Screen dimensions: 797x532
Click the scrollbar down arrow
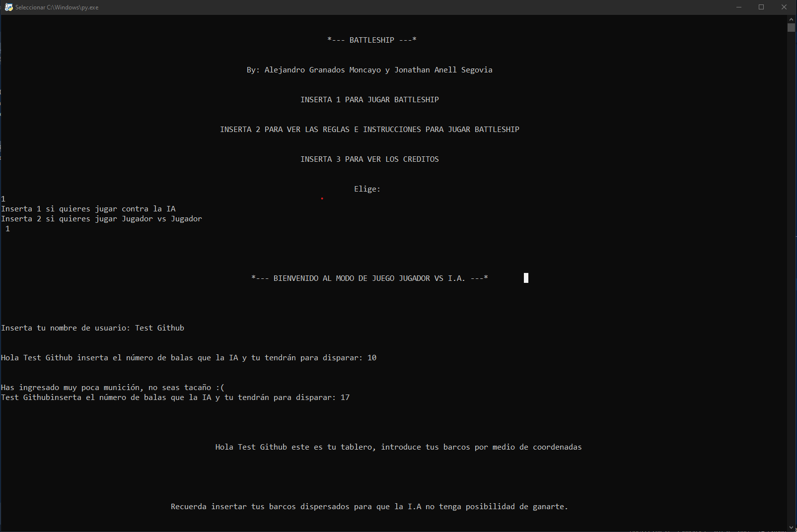792,527
